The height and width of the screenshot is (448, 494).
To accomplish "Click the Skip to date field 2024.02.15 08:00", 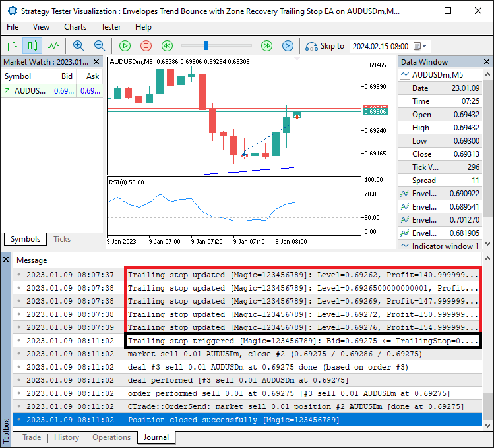I will click(x=381, y=47).
